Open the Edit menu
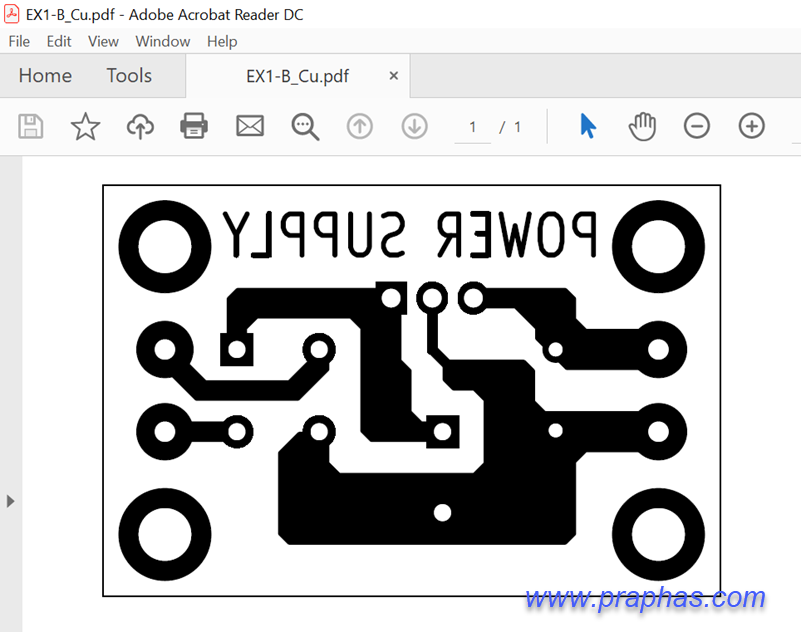The image size is (801, 632). 59,41
